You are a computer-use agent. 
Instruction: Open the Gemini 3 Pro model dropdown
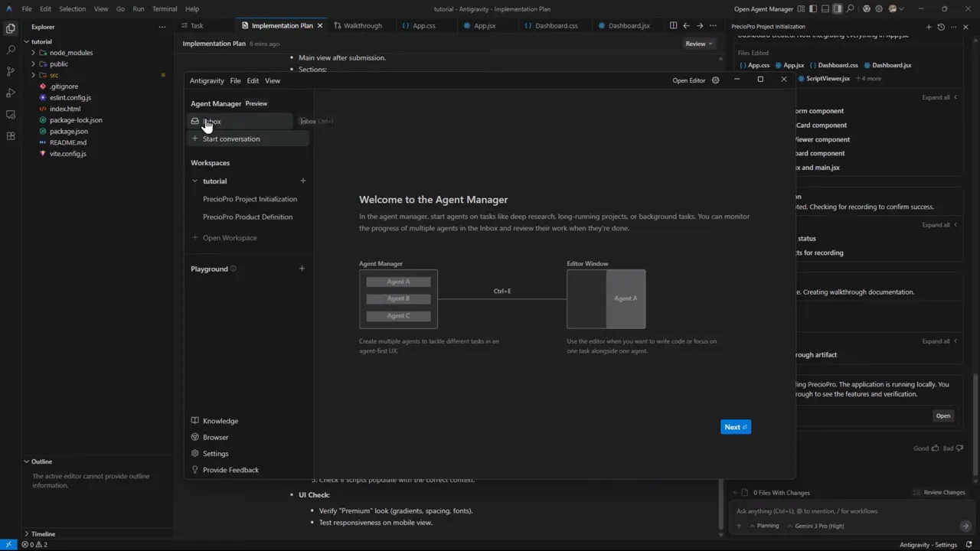point(819,526)
